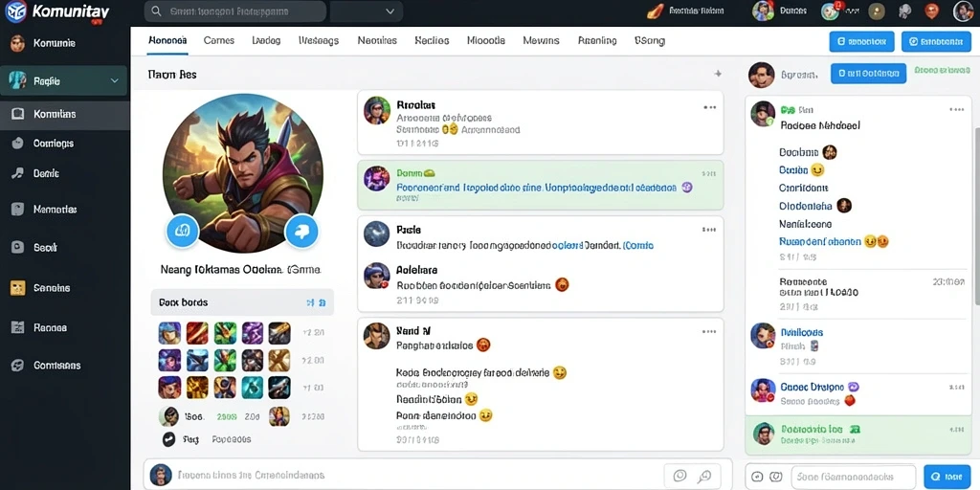Click the monitor icon for Konunites in sidebar
The image size is (980, 490).
(x=17, y=114)
